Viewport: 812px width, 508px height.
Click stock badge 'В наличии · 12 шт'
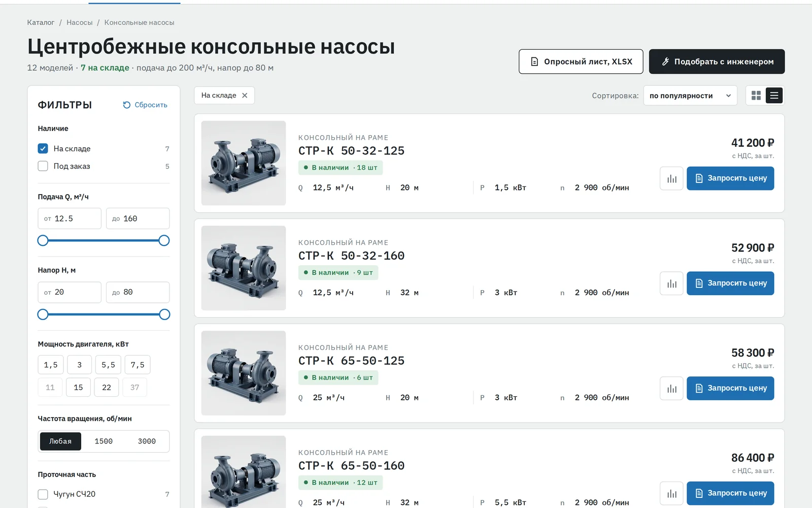341,483
